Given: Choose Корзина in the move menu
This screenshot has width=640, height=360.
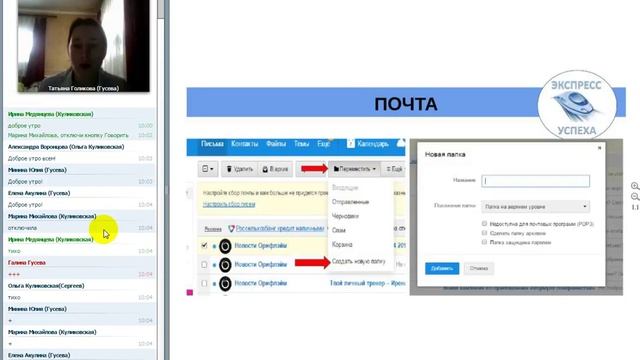Looking at the screenshot, I should click(x=342, y=245).
